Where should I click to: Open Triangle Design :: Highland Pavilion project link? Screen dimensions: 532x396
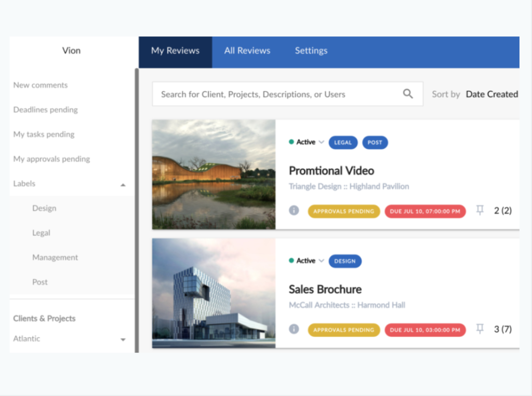click(349, 186)
